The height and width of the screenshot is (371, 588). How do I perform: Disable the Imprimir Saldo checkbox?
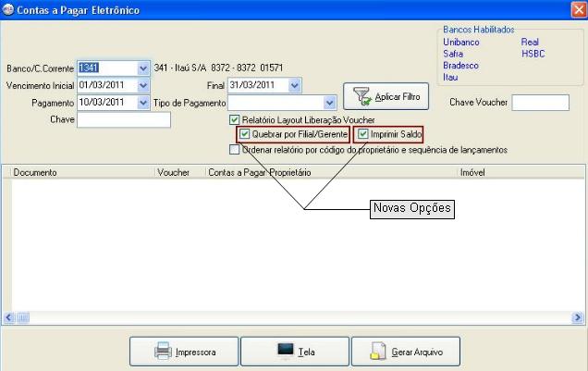[363, 134]
